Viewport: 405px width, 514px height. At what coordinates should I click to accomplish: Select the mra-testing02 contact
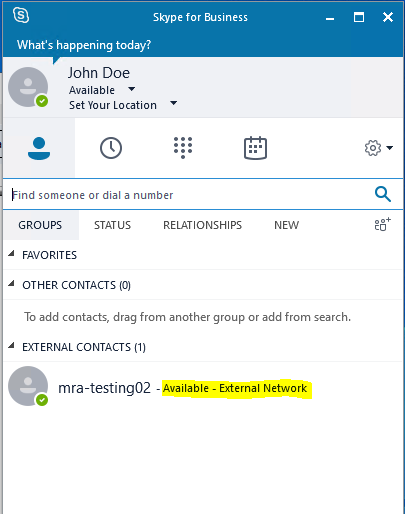tap(203, 387)
